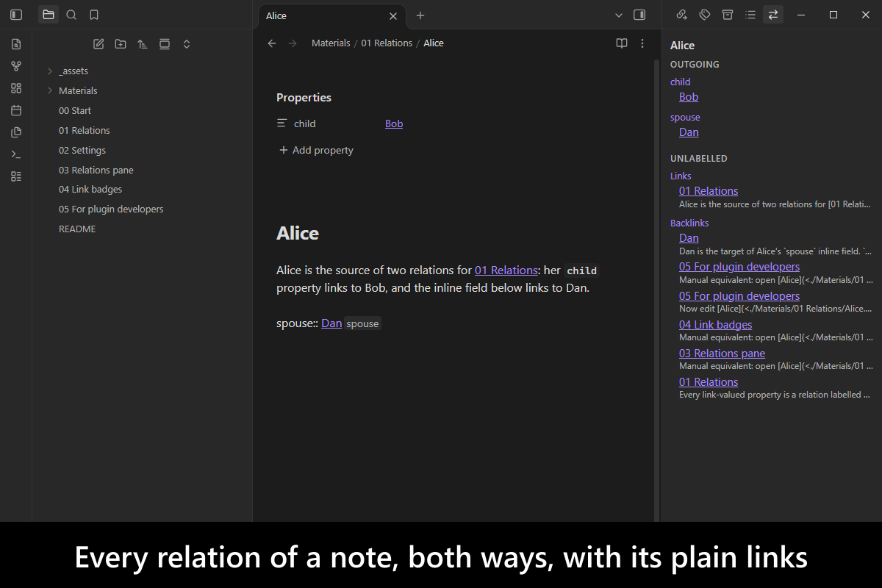Click 01 Relations in the breadcrumb
Screen dimensions: 882x588
point(387,43)
